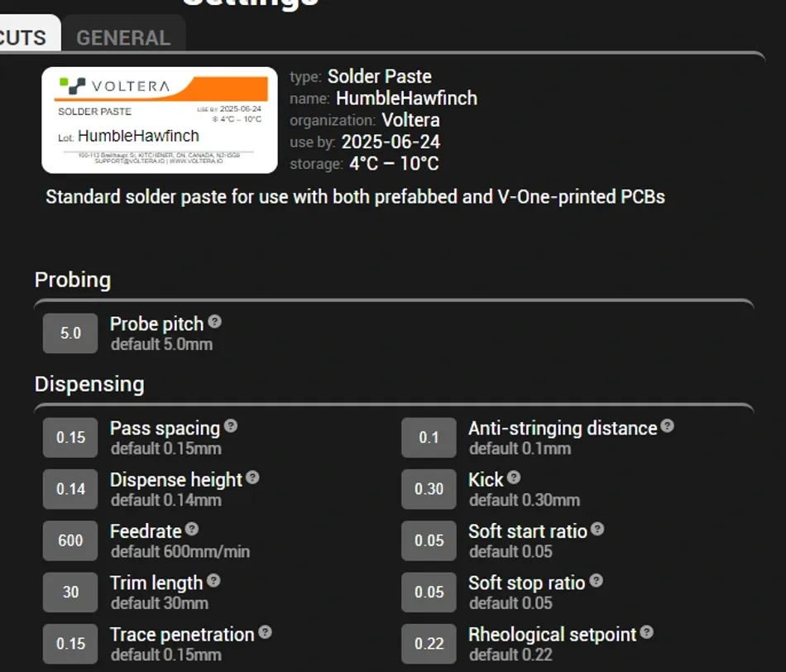The image size is (786, 672).
Task: Click Soft stop ratio help icon
Action: pos(596,581)
